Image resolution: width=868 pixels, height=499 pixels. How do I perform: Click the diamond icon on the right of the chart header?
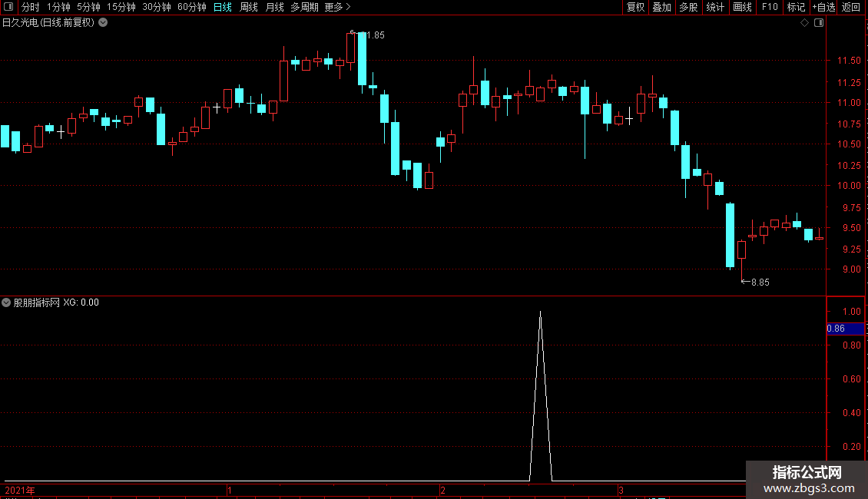tap(804, 23)
